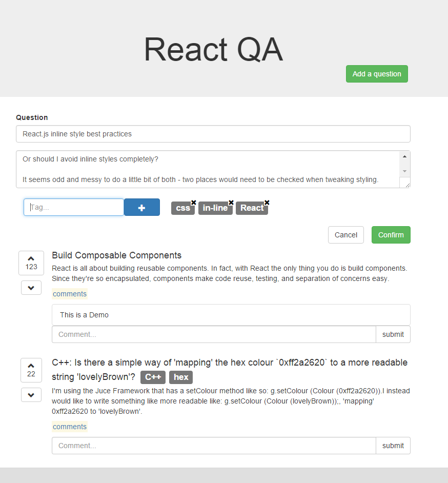Click the textarea scrollbar up arrow
Image resolution: width=448 pixels, height=483 pixels.
[x=404, y=156]
